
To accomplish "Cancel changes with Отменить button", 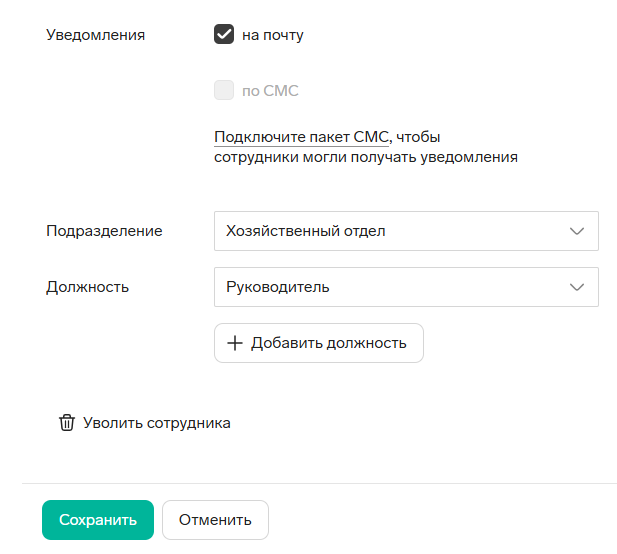I will (x=215, y=520).
